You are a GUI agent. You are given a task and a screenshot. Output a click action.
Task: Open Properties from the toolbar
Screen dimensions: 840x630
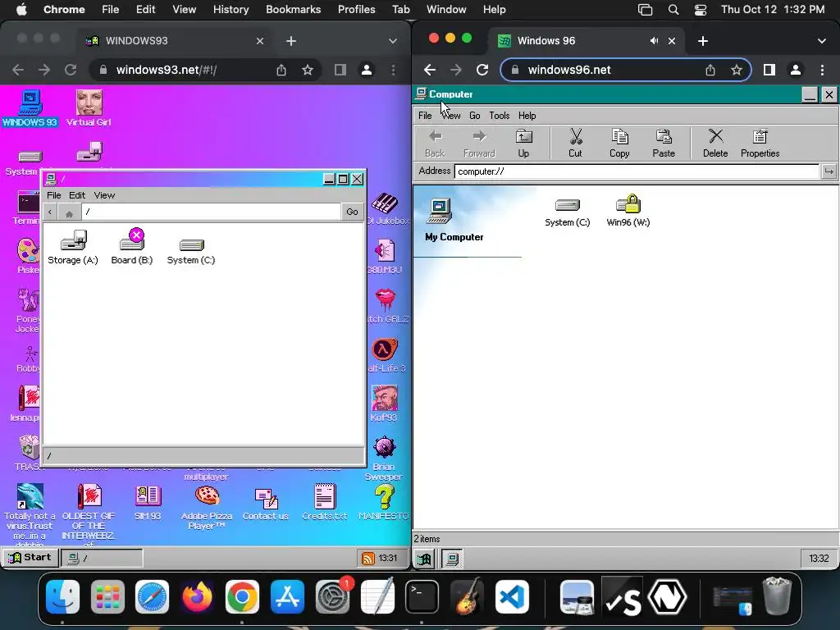pos(760,143)
